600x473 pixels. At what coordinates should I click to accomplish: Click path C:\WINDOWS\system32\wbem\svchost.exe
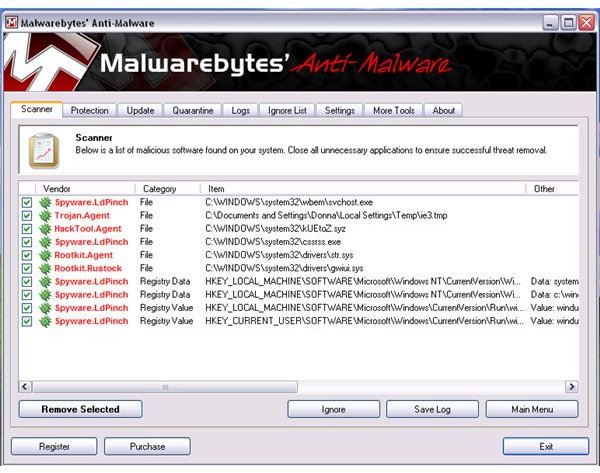(x=289, y=202)
